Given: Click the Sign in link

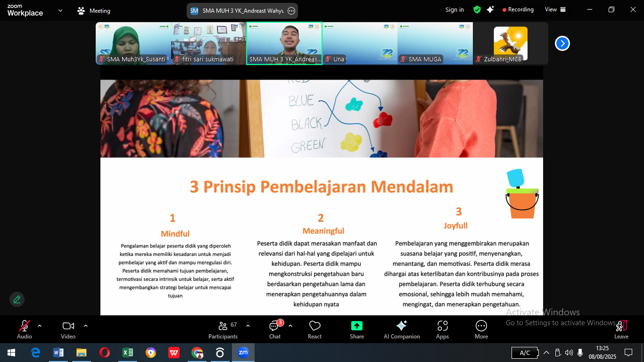Looking at the screenshot, I should click(454, 10).
